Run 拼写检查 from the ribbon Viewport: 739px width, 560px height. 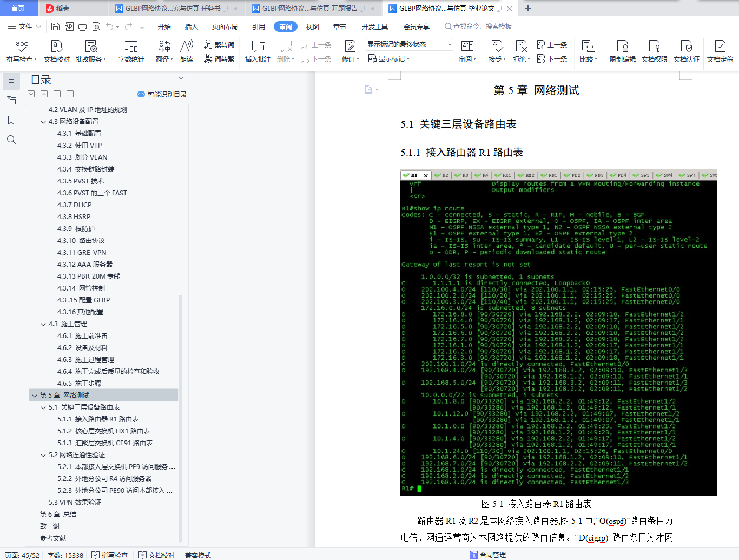[22, 51]
